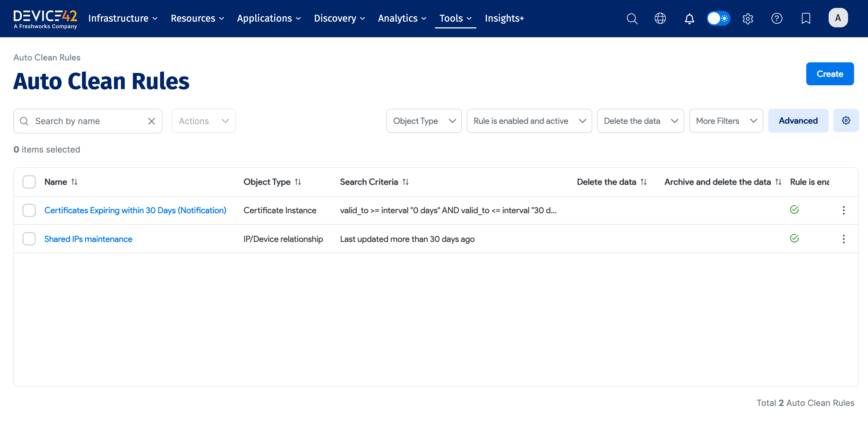Clear the search field with X icon

point(152,121)
